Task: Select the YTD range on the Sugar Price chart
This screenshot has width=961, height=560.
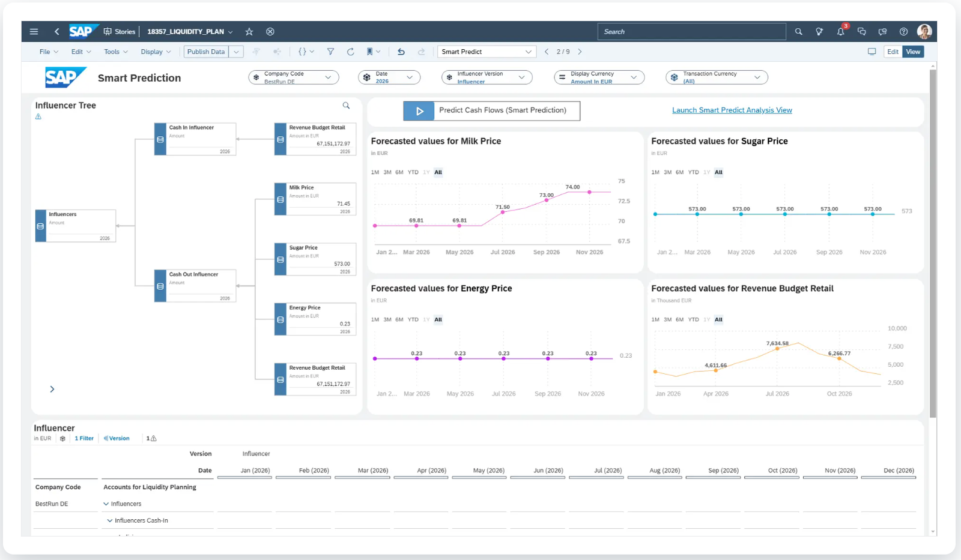Action: pos(693,172)
